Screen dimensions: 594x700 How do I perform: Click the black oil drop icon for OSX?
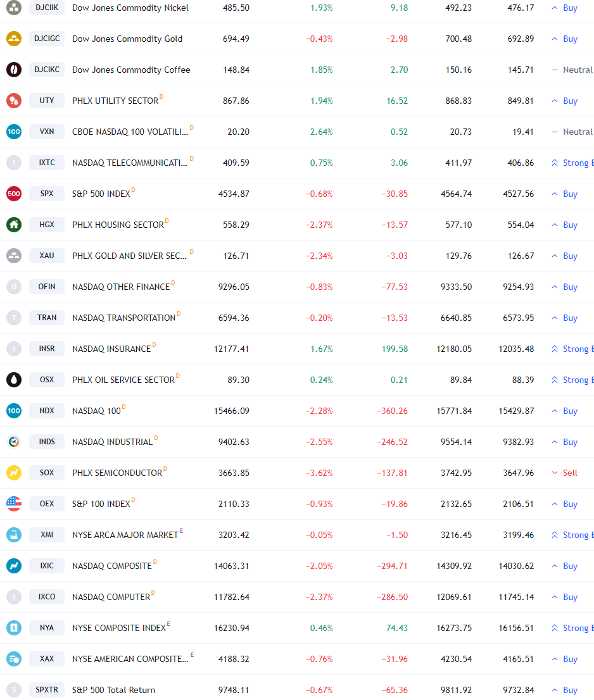pos(14,380)
